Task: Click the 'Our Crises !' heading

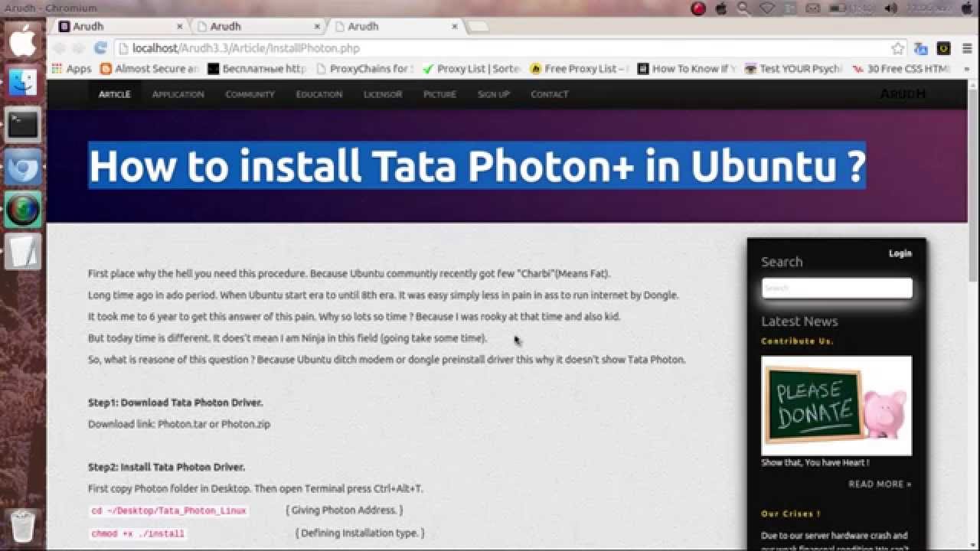Action: tap(791, 514)
